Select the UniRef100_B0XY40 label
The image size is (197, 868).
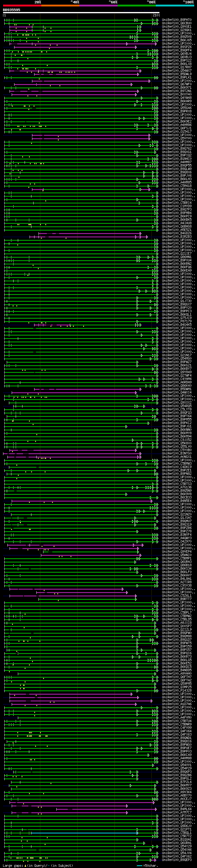pos(177,94)
